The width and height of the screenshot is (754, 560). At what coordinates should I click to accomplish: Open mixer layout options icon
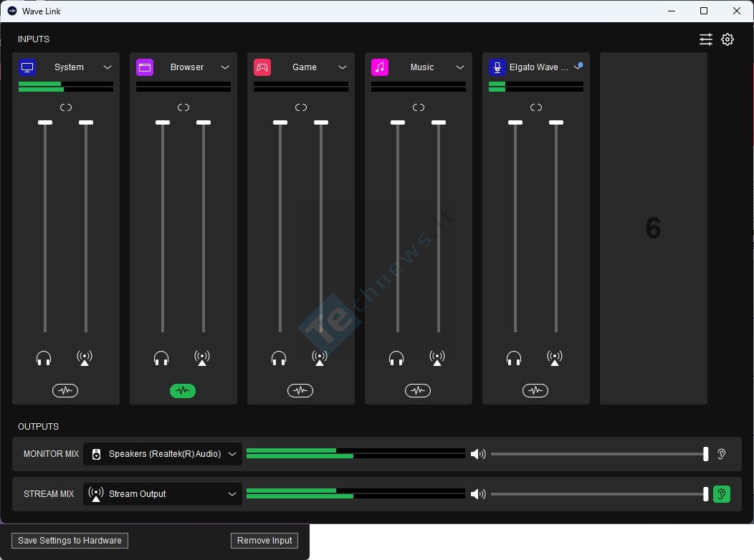pos(706,39)
